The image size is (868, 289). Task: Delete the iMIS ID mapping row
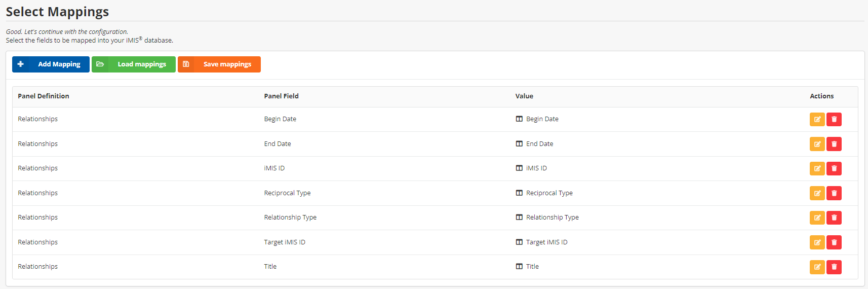[x=834, y=169]
